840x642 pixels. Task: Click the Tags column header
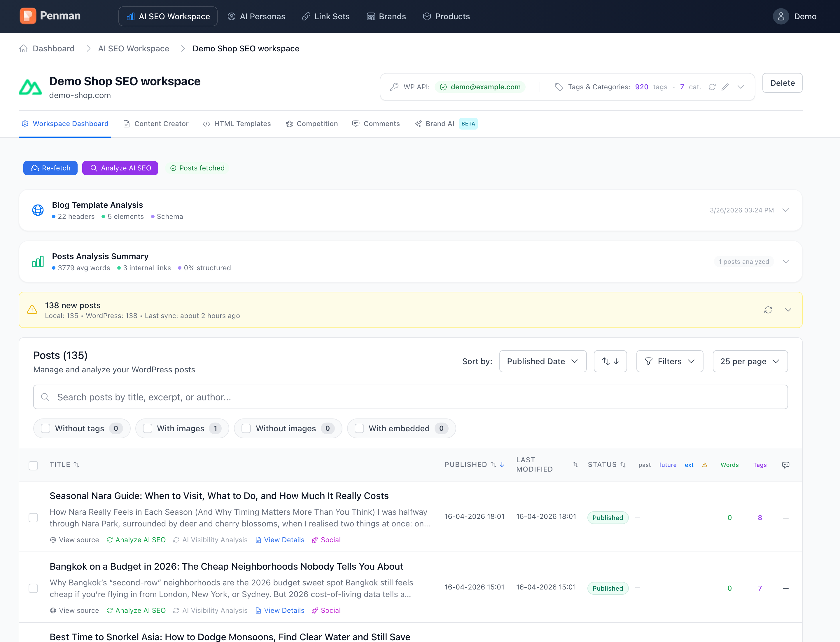[x=760, y=465]
